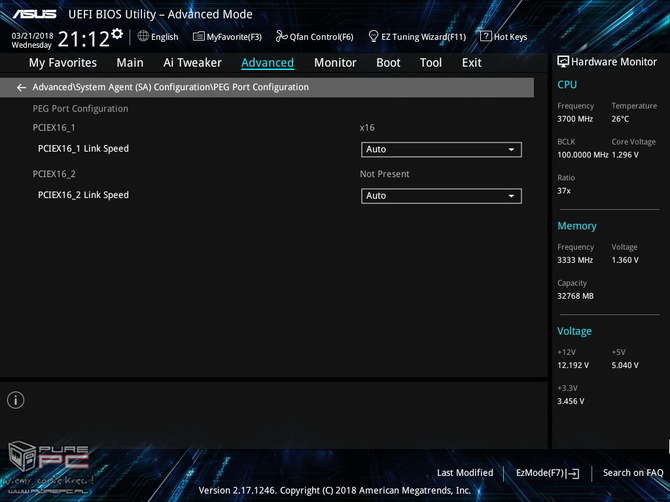Click memory voltage 1.360 V value

click(625, 260)
